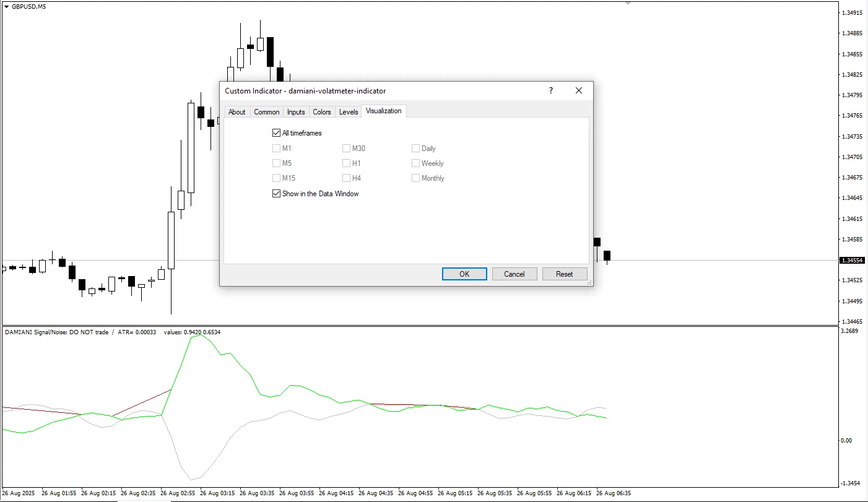Enable the H4 timeframe checkbox
The image size is (868, 502).
pos(346,178)
